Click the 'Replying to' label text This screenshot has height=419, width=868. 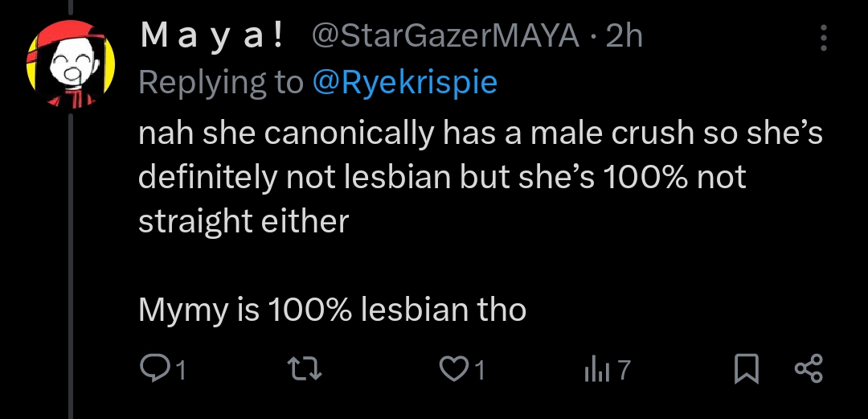click(x=220, y=81)
